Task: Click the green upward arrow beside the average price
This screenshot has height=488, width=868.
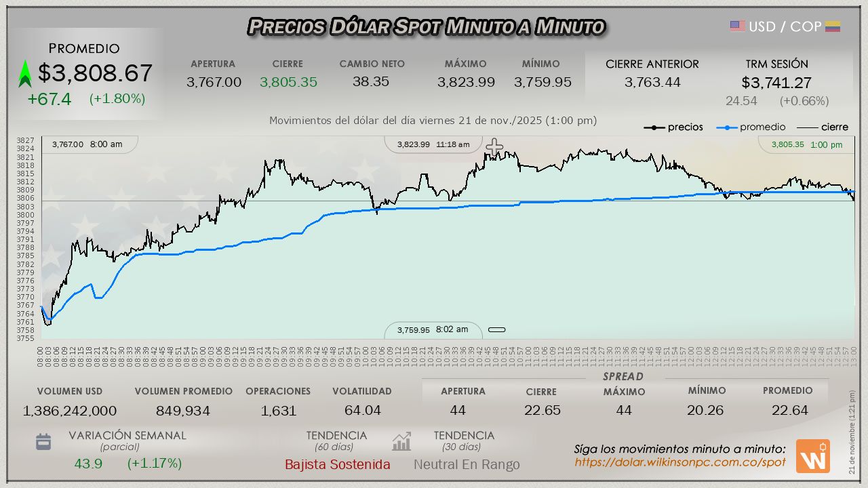Action: [25, 74]
